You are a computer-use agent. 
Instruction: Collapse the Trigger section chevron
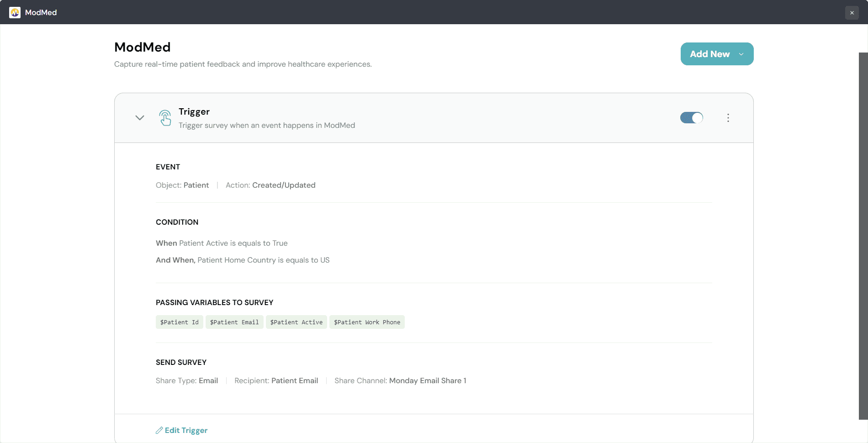click(x=140, y=118)
